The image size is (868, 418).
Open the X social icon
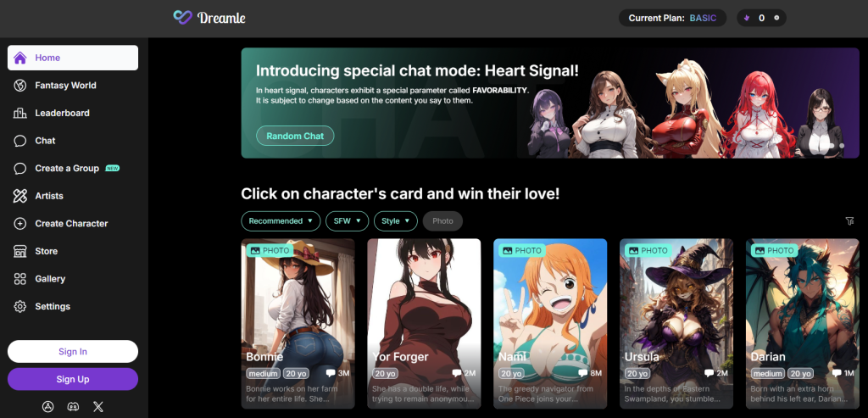pyautogui.click(x=98, y=406)
